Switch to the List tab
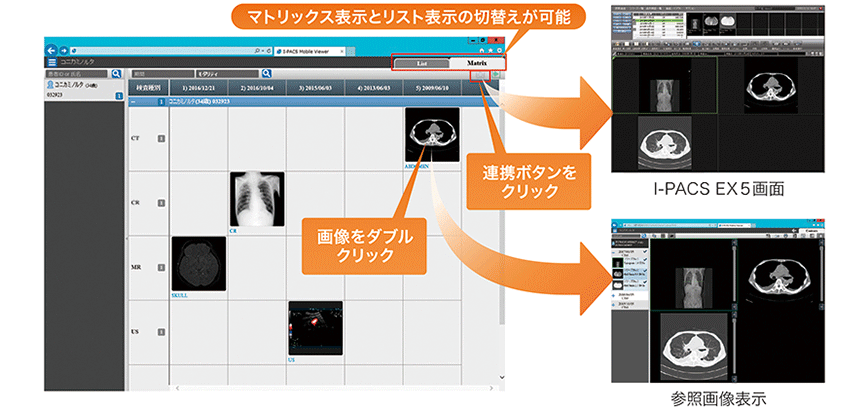860x408 pixels. (x=422, y=62)
